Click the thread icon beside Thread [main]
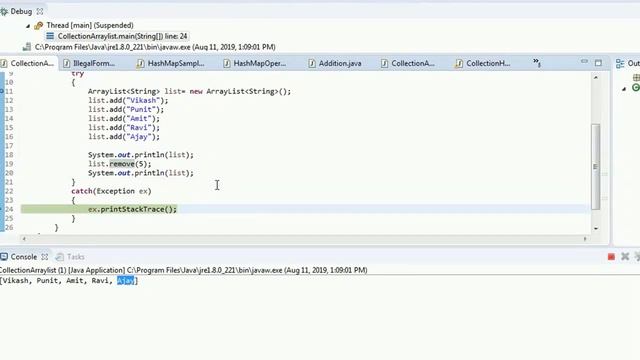 coord(39,26)
